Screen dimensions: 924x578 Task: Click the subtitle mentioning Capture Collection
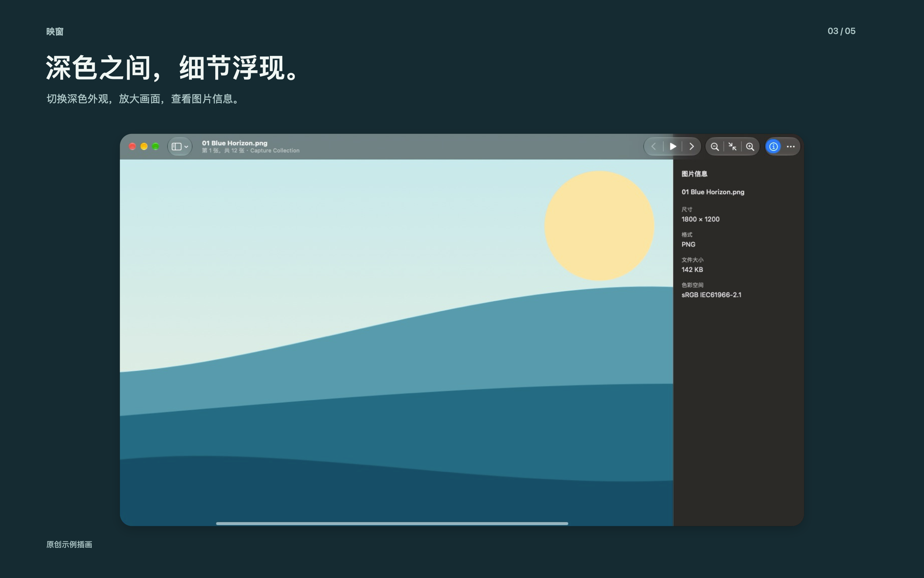pos(251,151)
